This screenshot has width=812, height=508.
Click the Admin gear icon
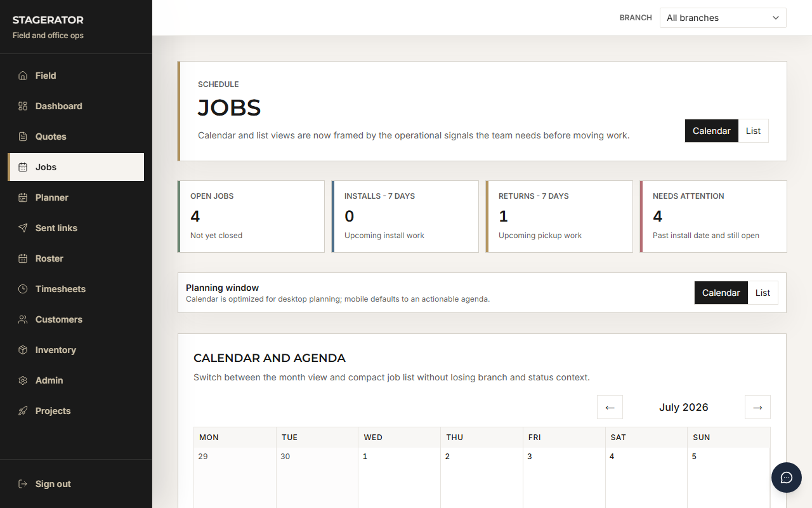pos(23,380)
